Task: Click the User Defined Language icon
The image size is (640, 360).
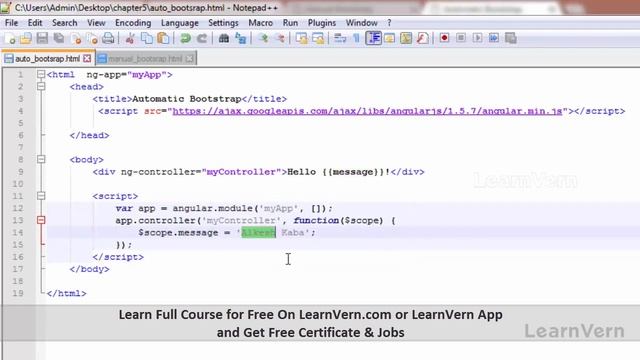Action: 390,38
